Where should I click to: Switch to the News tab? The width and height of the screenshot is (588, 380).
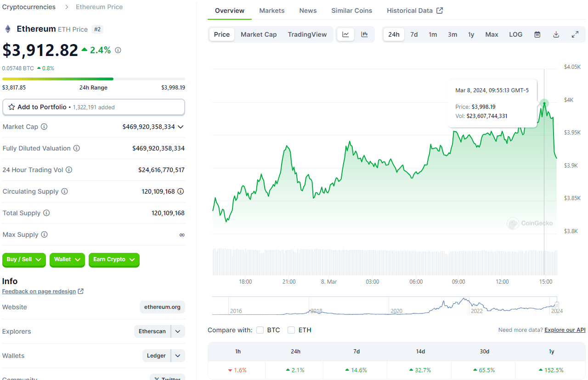pos(308,11)
